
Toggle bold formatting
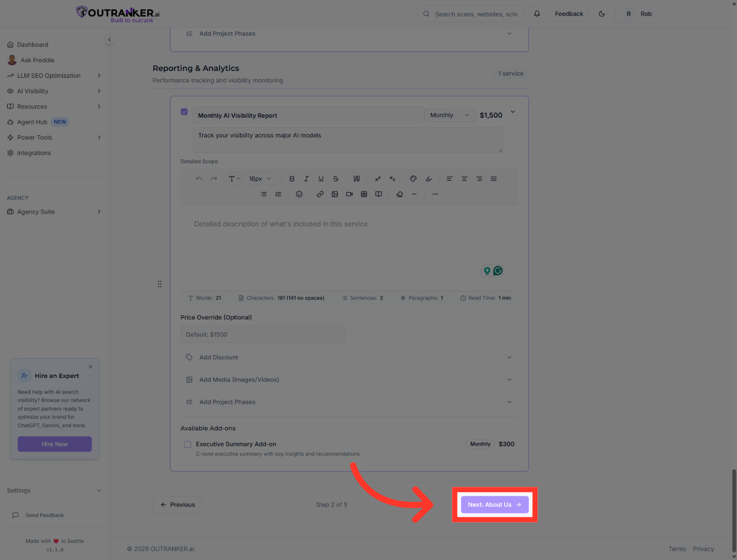coord(292,179)
